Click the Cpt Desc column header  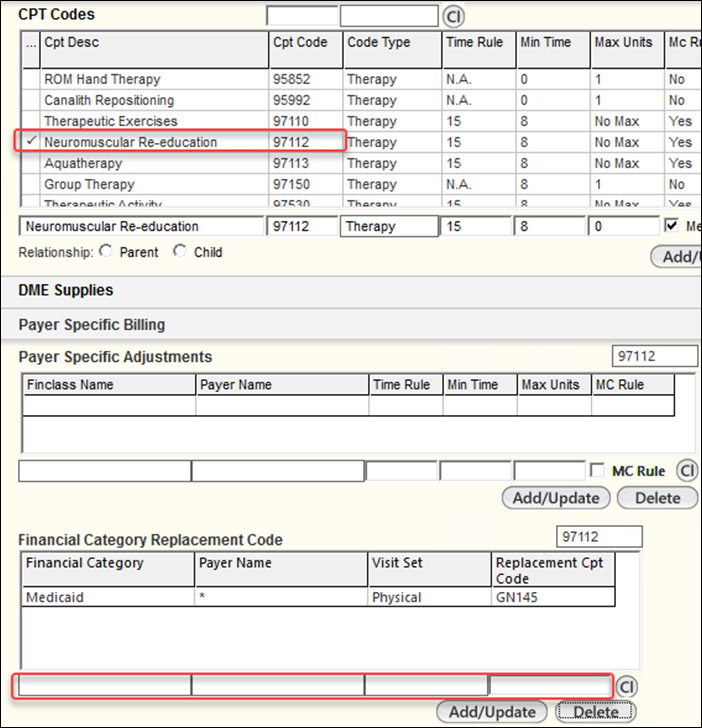pyautogui.click(x=154, y=50)
